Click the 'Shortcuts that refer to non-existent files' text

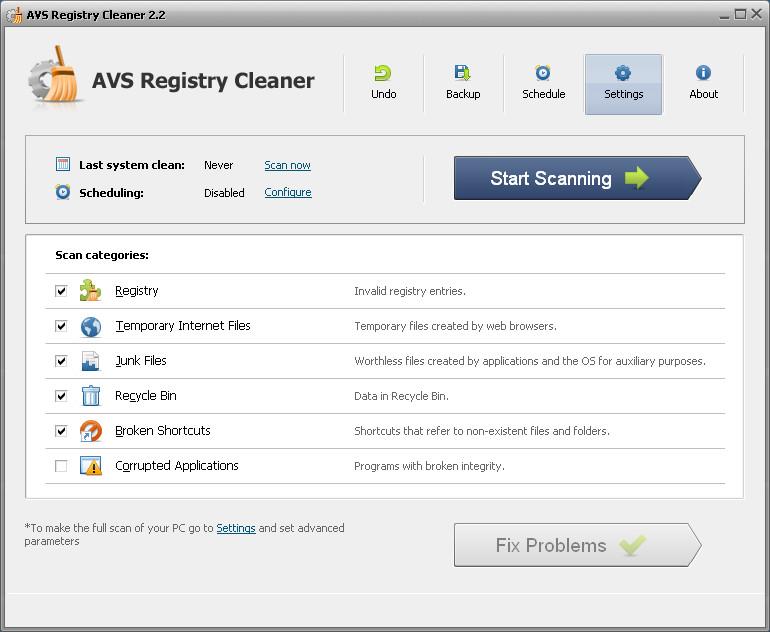[x=482, y=431]
